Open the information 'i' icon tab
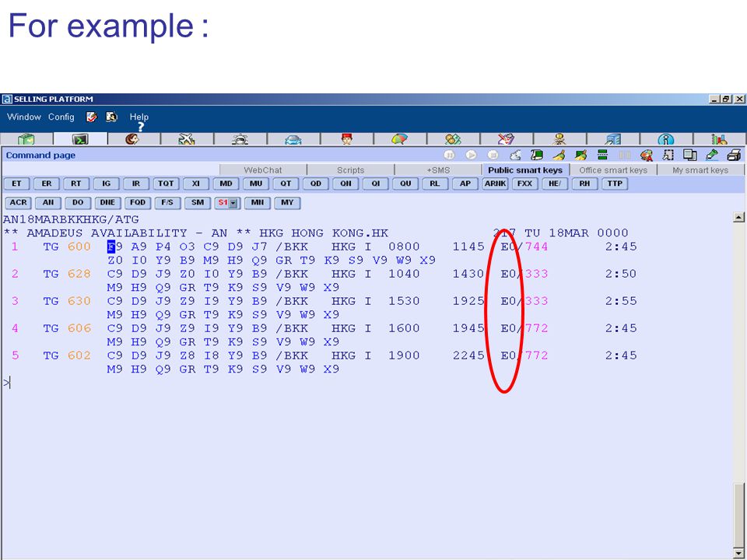 pyautogui.click(x=665, y=139)
